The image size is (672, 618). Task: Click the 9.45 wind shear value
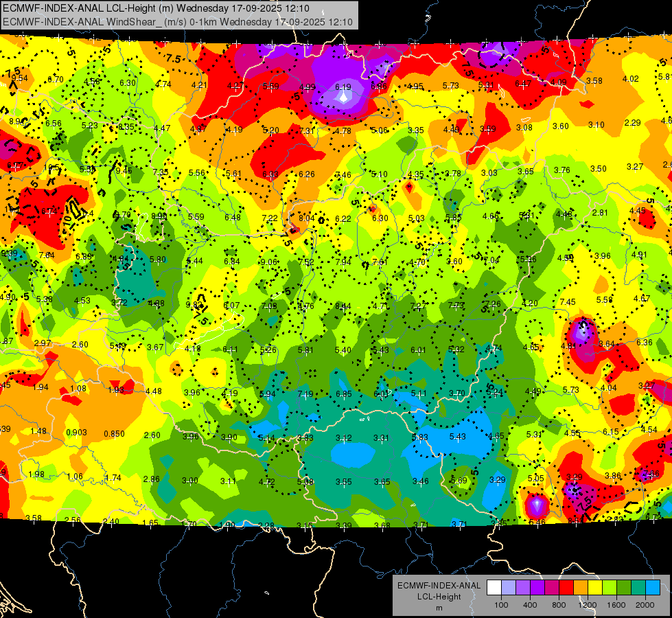(124, 170)
